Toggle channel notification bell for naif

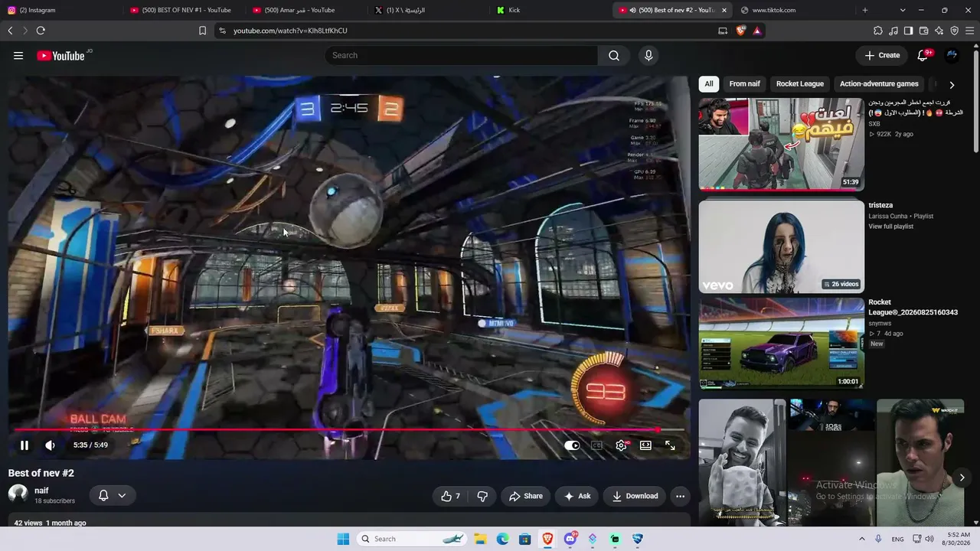[103, 495]
